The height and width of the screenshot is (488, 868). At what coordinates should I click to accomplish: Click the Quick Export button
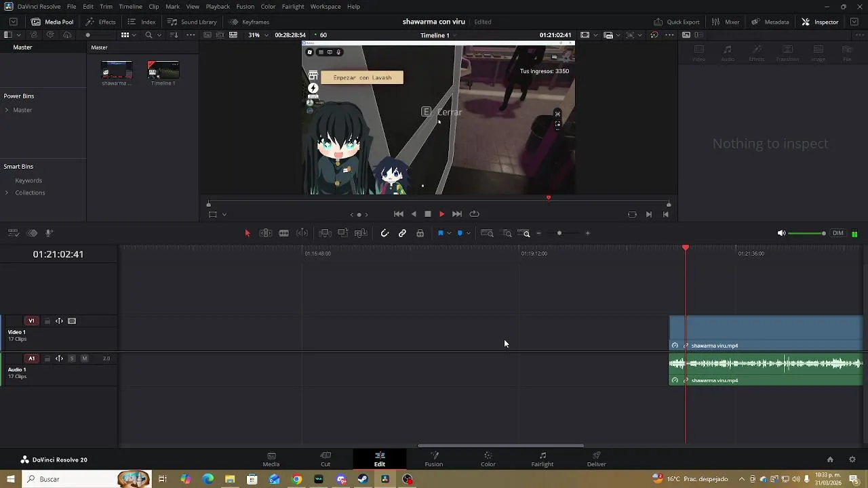pos(676,22)
